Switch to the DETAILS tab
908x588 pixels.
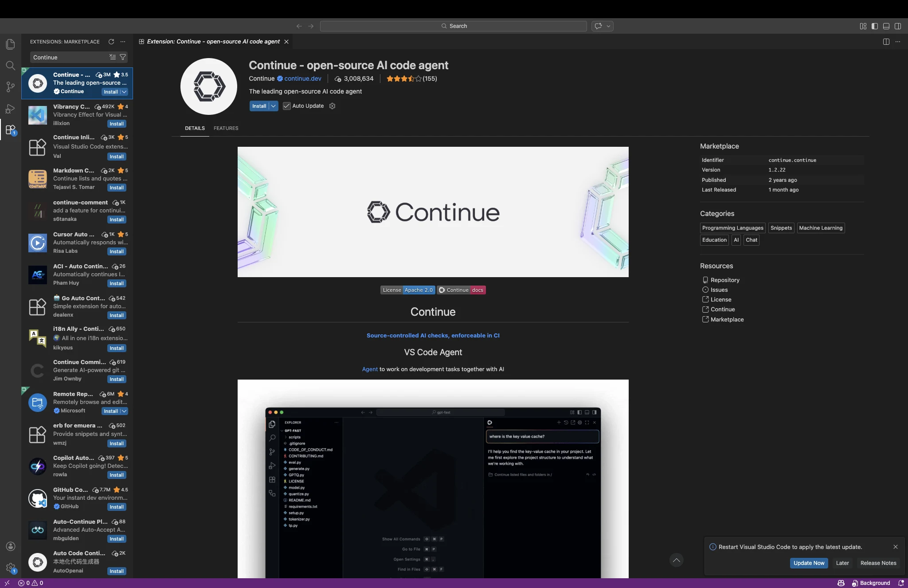click(195, 128)
